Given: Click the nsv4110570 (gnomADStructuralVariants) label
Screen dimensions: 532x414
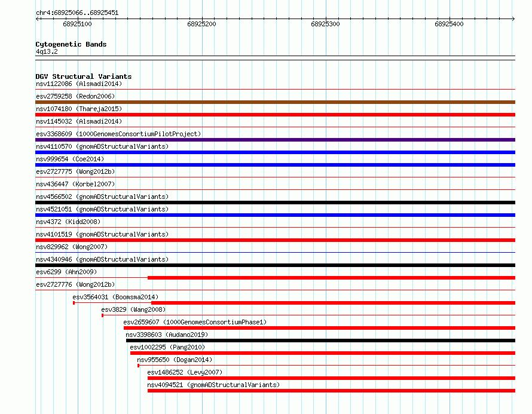Looking at the screenshot, I should [x=102, y=146].
